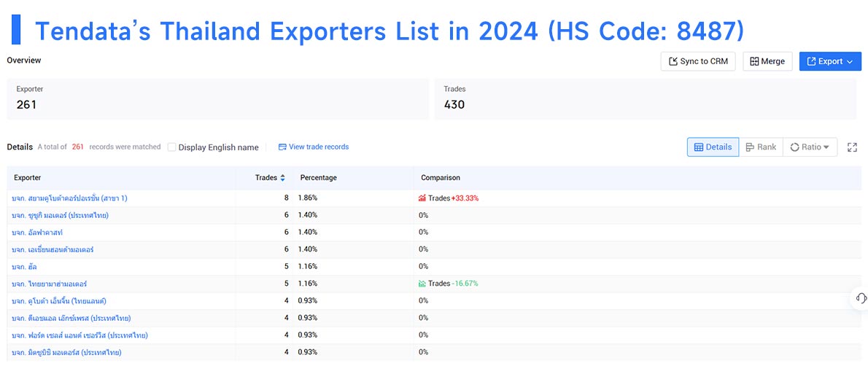The image size is (868, 374).
Task: Click the Overview section label
Action: pos(24,61)
